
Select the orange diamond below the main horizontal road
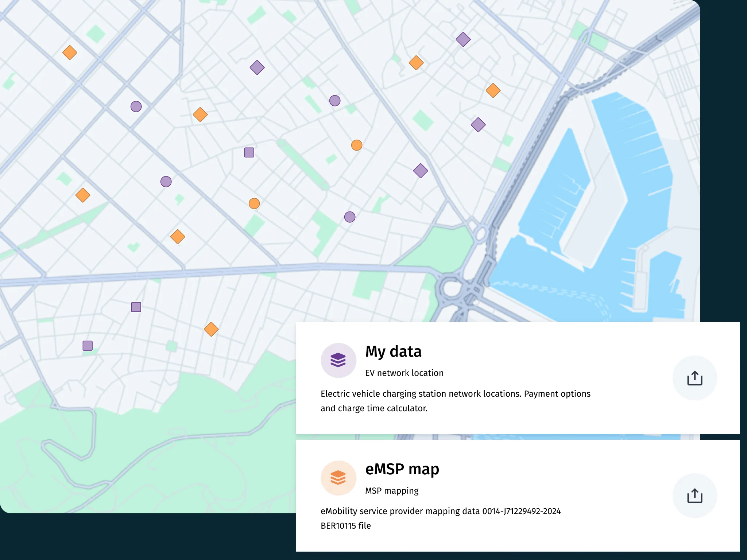point(211,329)
